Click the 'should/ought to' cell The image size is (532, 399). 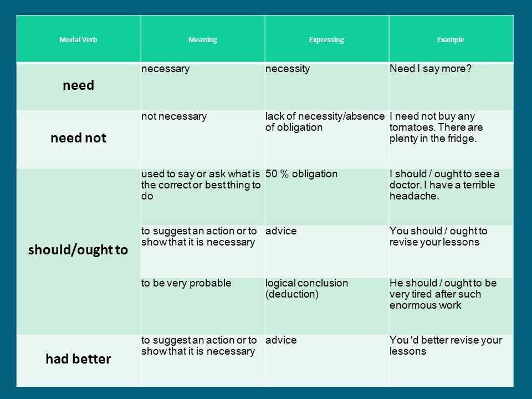[78, 250]
